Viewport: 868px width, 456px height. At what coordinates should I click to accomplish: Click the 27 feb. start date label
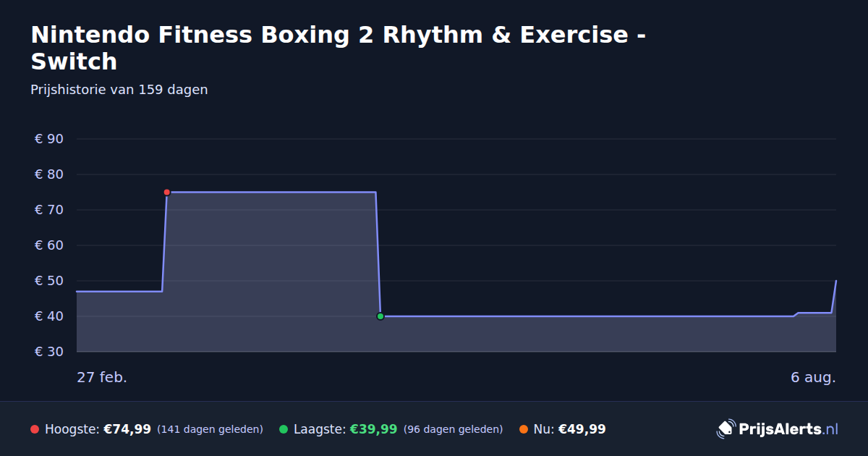tap(102, 377)
